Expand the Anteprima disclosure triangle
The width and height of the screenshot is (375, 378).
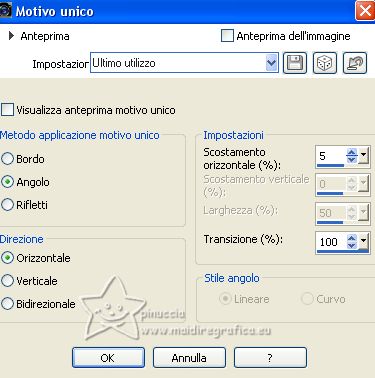11,36
